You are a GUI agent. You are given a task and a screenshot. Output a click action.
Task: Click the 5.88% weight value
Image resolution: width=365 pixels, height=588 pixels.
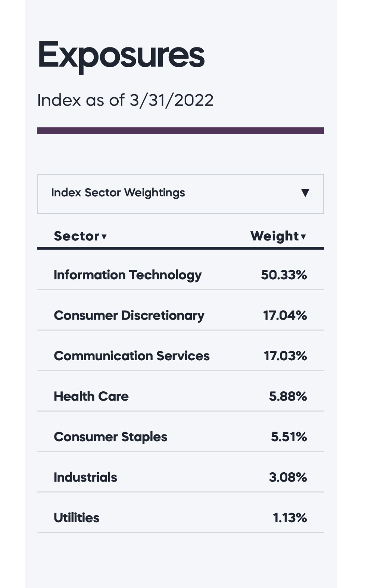pos(288,396)
